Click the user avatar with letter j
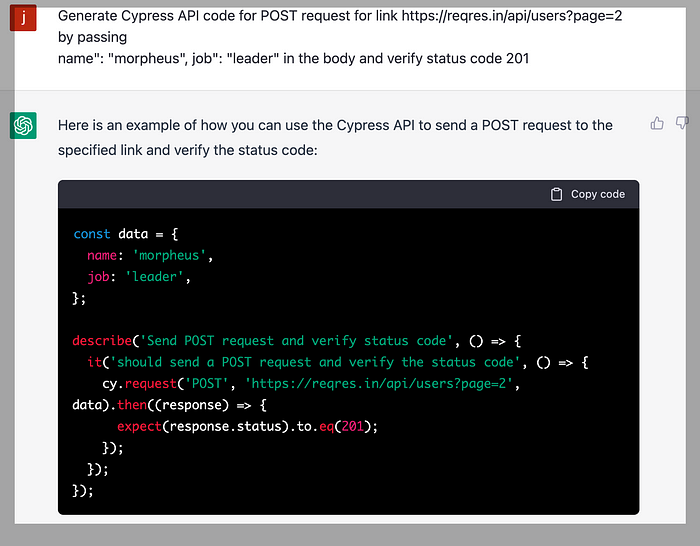 [x=23, y=17]
